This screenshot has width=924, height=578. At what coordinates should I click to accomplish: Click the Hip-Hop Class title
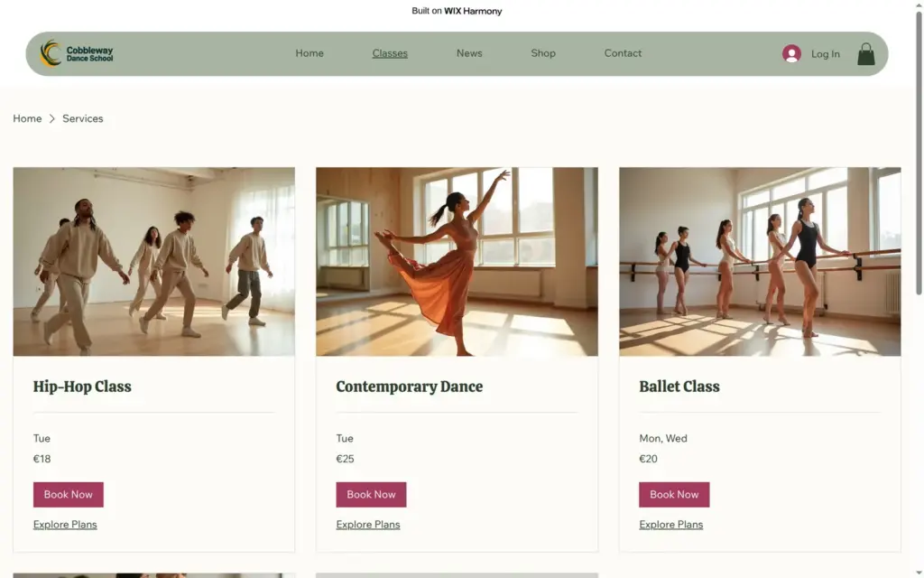point(82,387)
